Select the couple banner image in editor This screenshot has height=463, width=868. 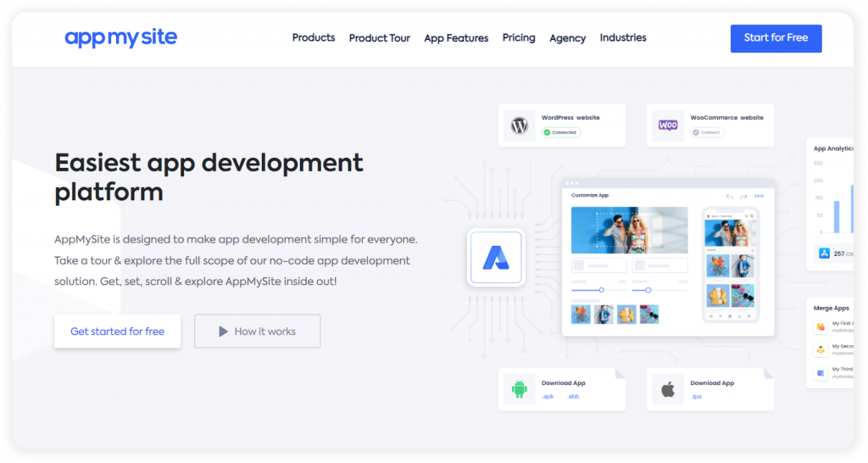point(628,230)
